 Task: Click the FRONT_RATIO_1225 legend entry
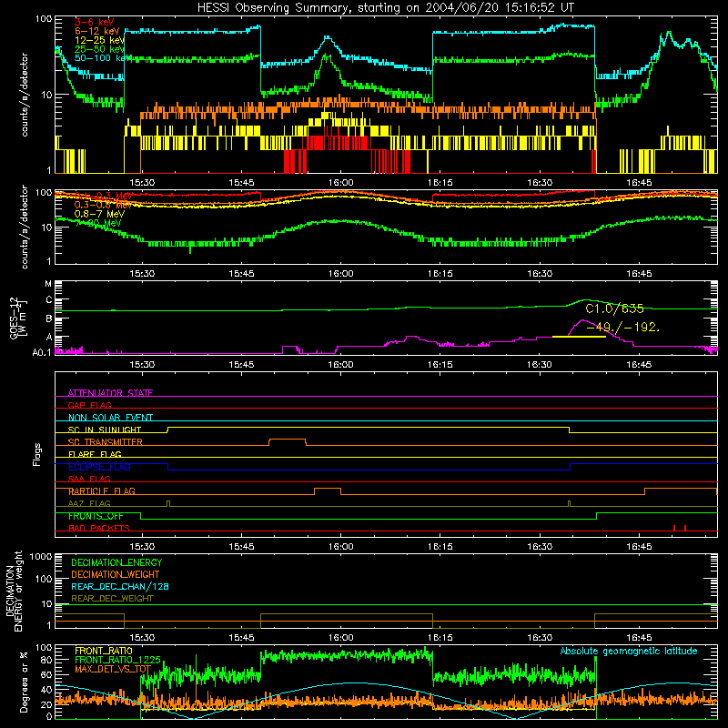click(117, 660)
